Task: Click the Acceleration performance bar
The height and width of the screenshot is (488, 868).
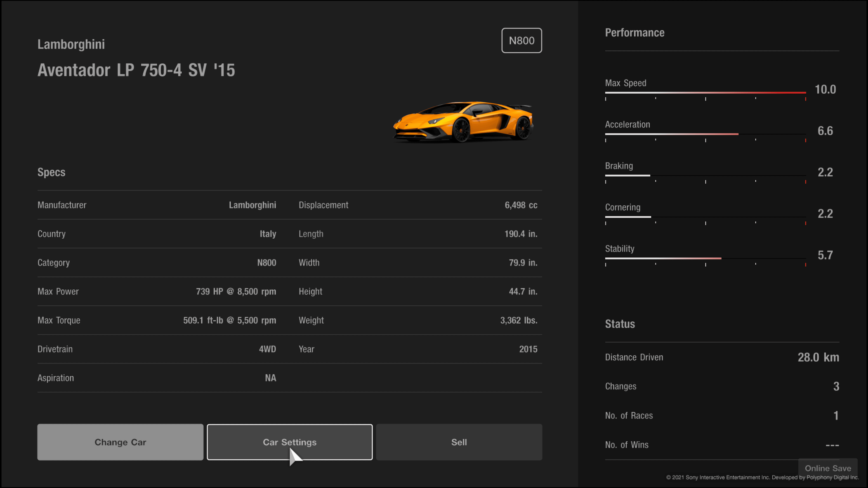Action: (705, 134)
